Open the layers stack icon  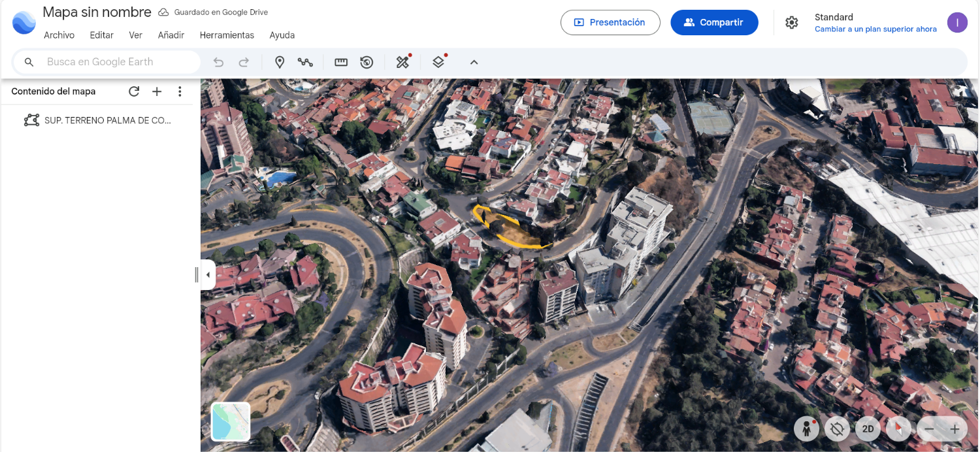tap(438, 62)
